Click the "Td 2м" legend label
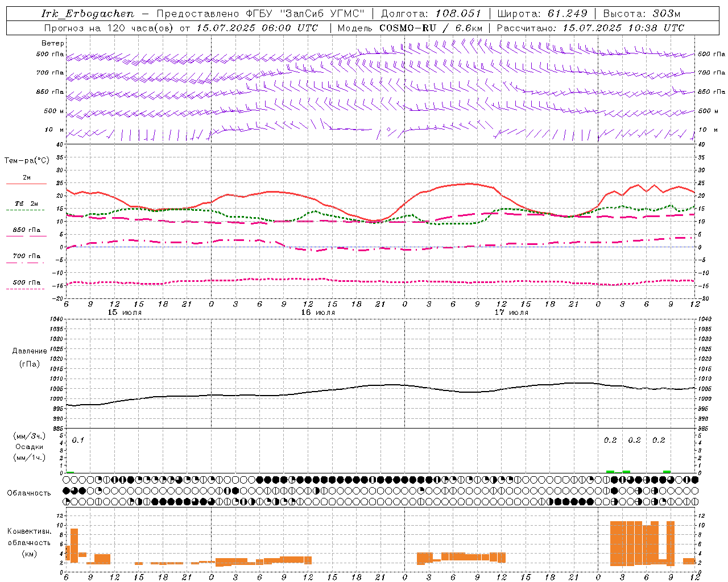 pos(27,203)
